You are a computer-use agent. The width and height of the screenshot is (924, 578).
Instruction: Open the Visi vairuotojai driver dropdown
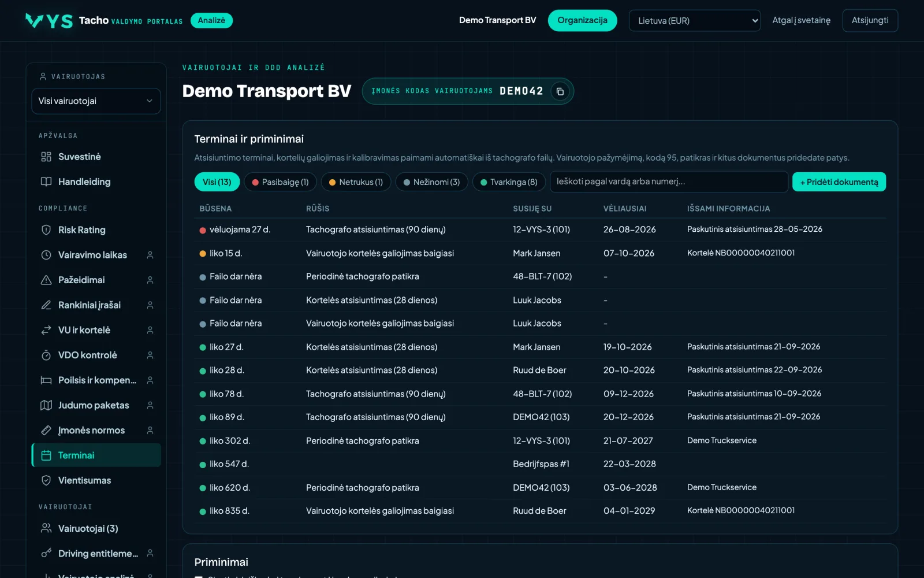click(x=96, y=101)
